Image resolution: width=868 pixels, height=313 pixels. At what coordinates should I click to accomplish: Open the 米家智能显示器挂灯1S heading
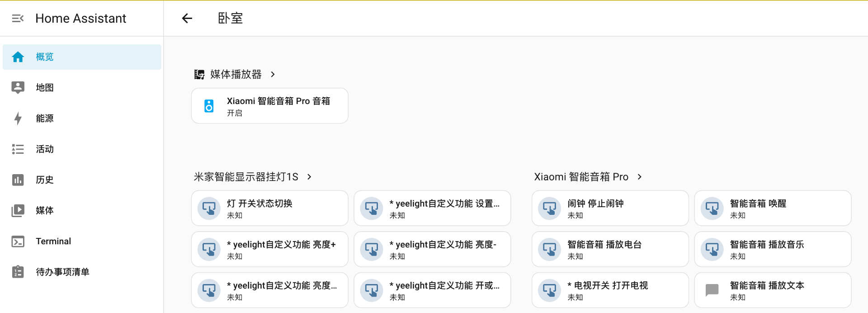coord(246,177)
